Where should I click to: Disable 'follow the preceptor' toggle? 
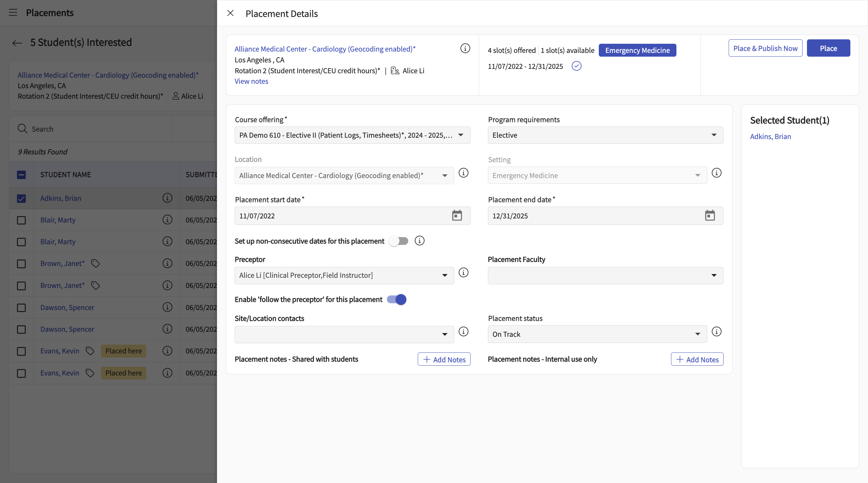click(x=397, y=300)
